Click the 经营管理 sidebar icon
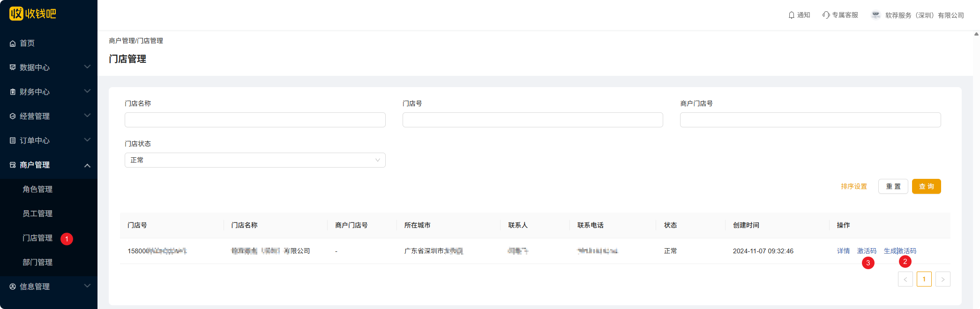The width and height of the screenshot is (980, 309). coord(13,116)
